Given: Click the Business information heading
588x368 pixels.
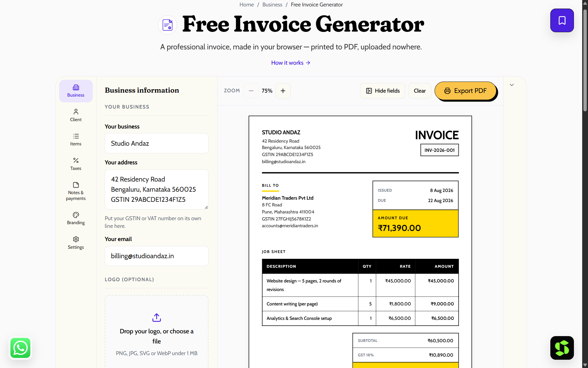Looking at the screenshot, I should click(x=142, y=90).
